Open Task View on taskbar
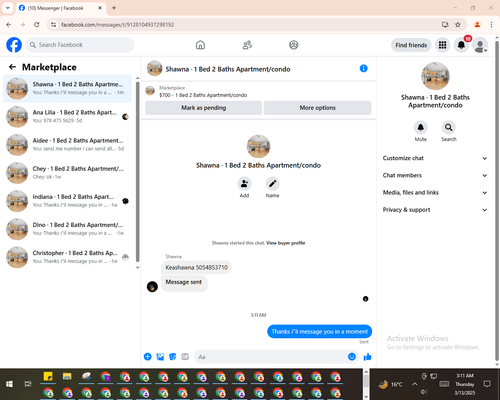 28,384
